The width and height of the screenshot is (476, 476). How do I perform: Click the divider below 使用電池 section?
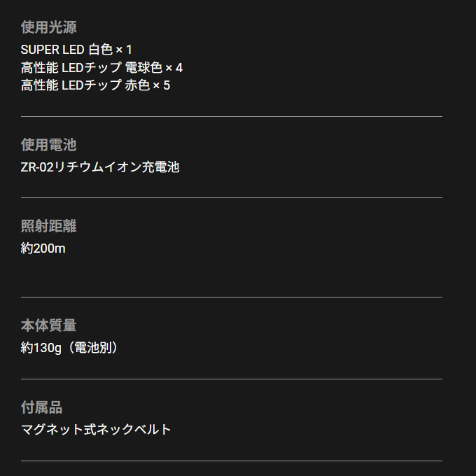[232, 197]
